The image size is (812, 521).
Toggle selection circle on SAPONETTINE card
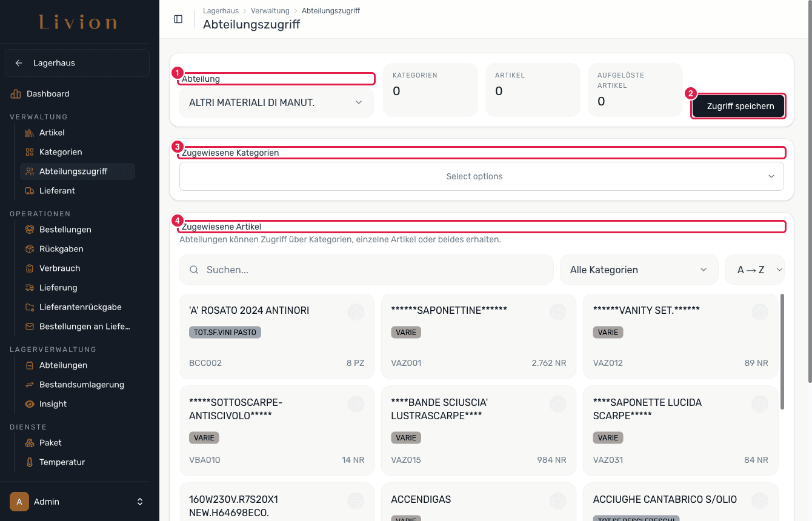557,312
